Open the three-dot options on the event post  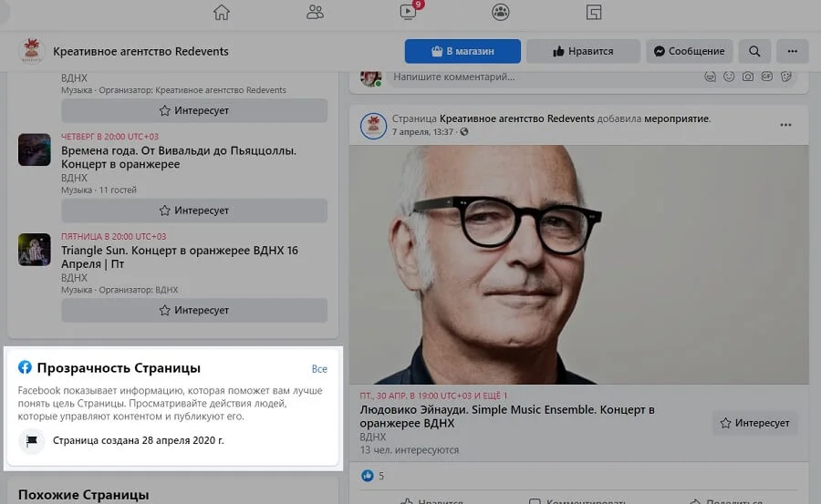pyautogui.click(x=785, y=125)
